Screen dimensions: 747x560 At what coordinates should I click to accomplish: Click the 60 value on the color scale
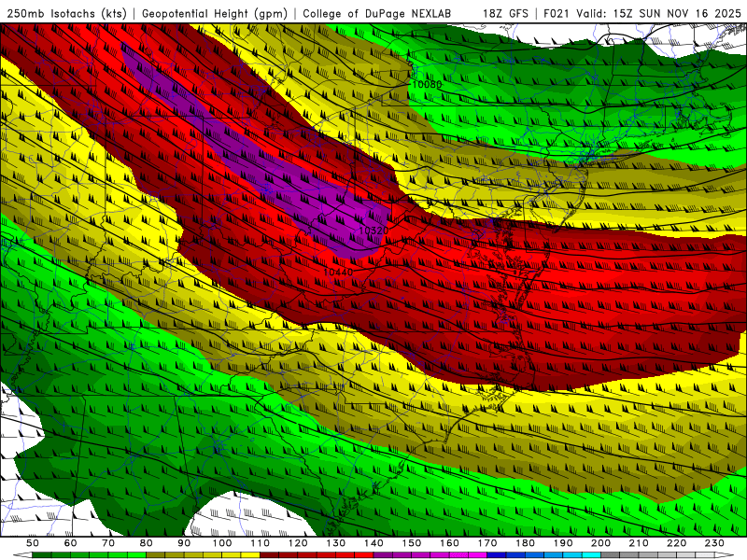(x=70, y=543)
